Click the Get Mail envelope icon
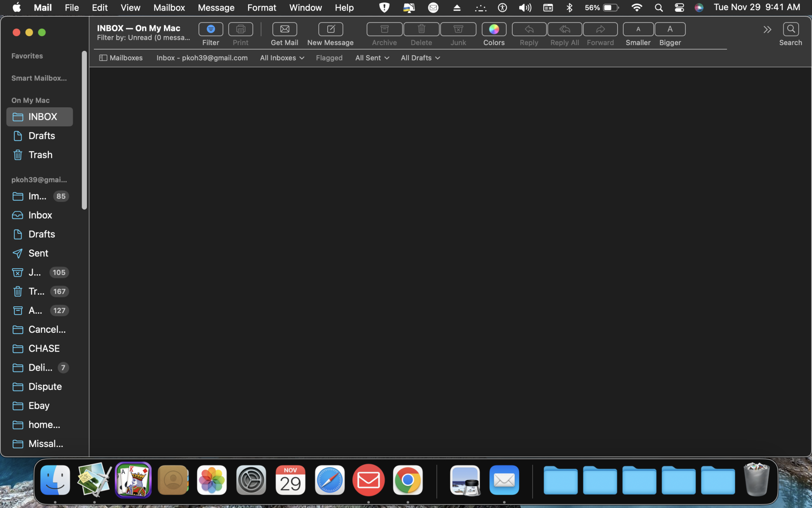812x508 pixels. (284, 29)
